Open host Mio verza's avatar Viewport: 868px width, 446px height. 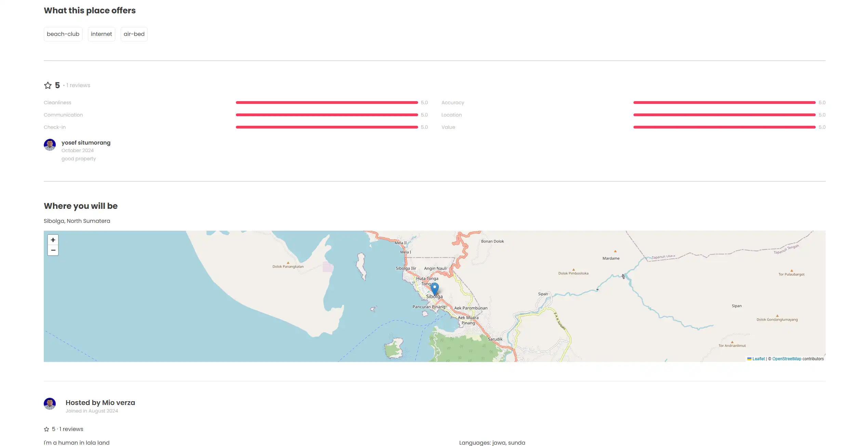click(50, 404)
